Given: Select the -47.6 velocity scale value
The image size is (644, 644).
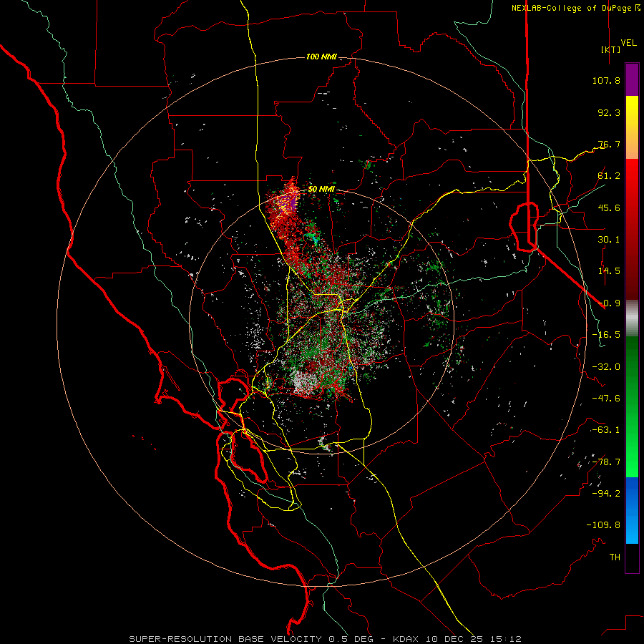Looking at the screenshot, I should (x=606, y=399).
